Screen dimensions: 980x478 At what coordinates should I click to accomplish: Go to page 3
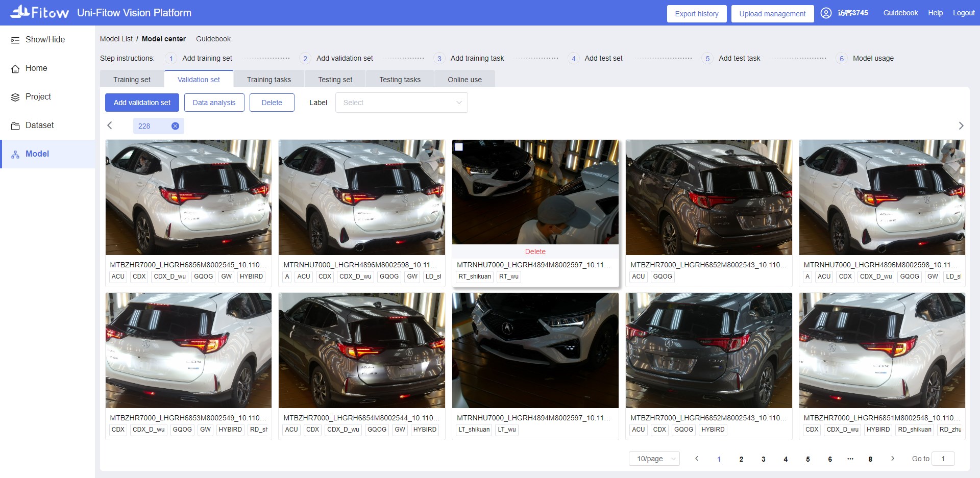(x=763, y=459)
